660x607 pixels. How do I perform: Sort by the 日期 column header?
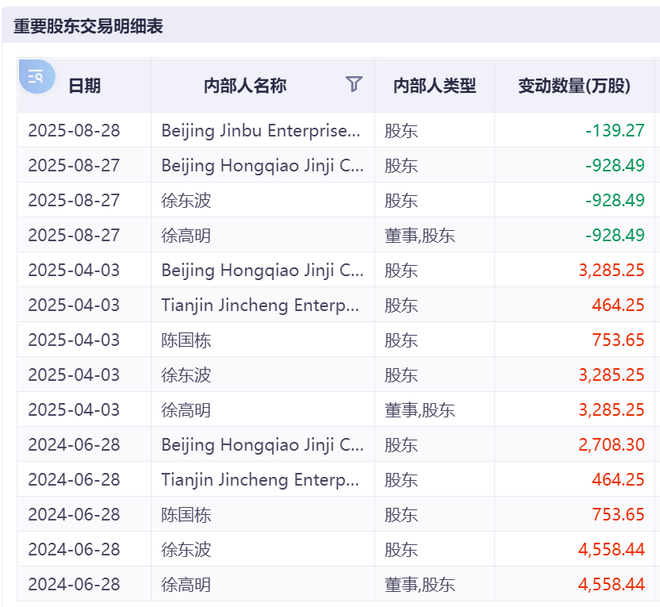(x=84, y=86)
